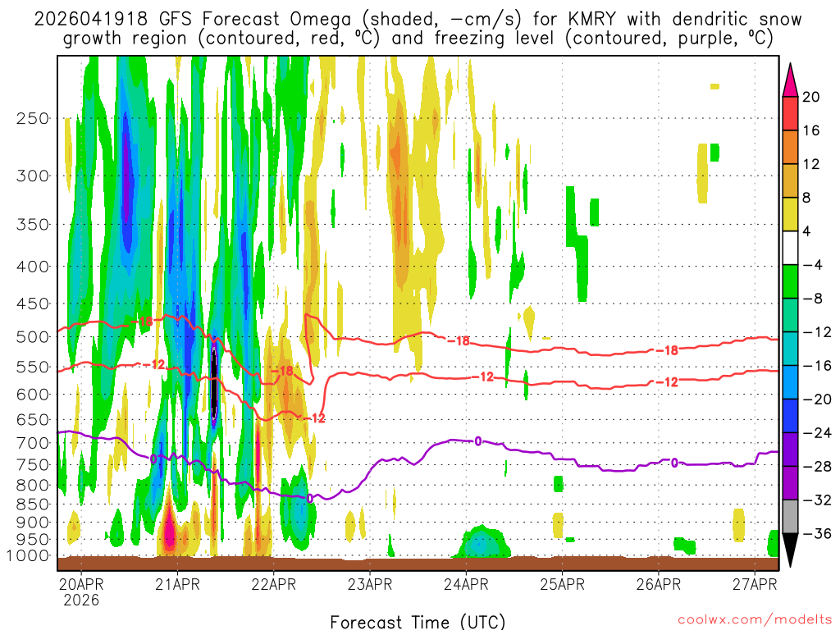
Task: Click the 22APR time axis label
Action: pyautogui.click(x=274, y=584)
